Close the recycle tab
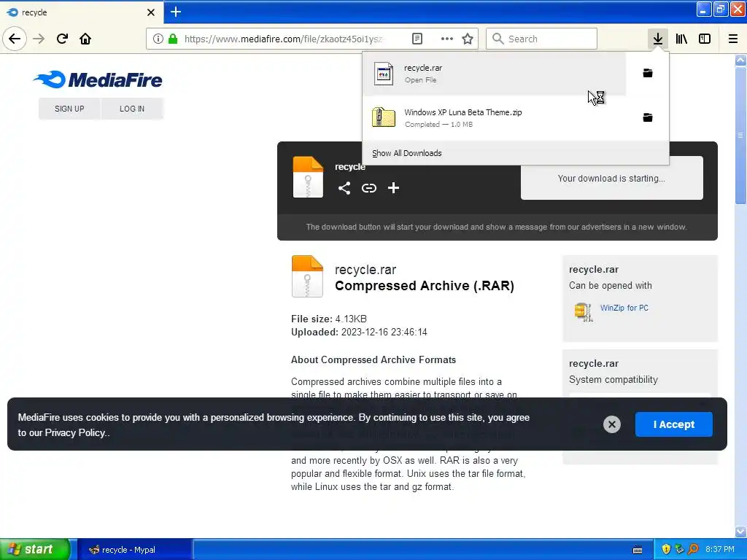The width and height of the screenshot is (747, 560). click(x=151, y=12)
